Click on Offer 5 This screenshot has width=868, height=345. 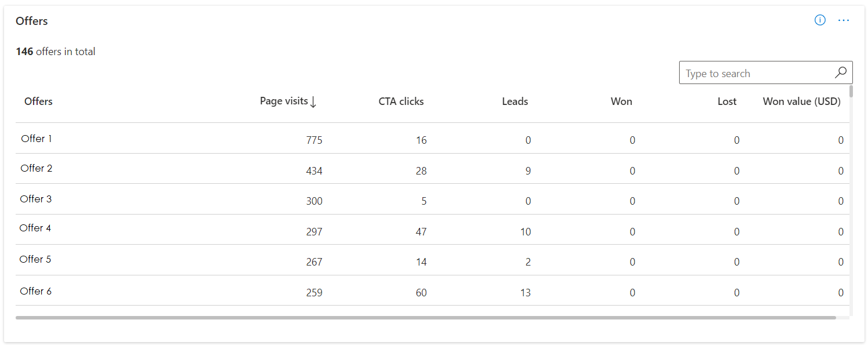(35, 259)
